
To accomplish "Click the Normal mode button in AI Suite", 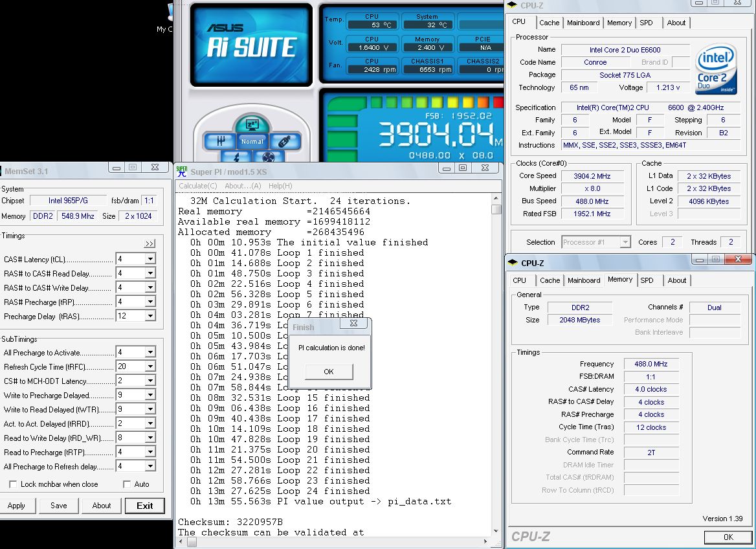I will tap(252, 141).
